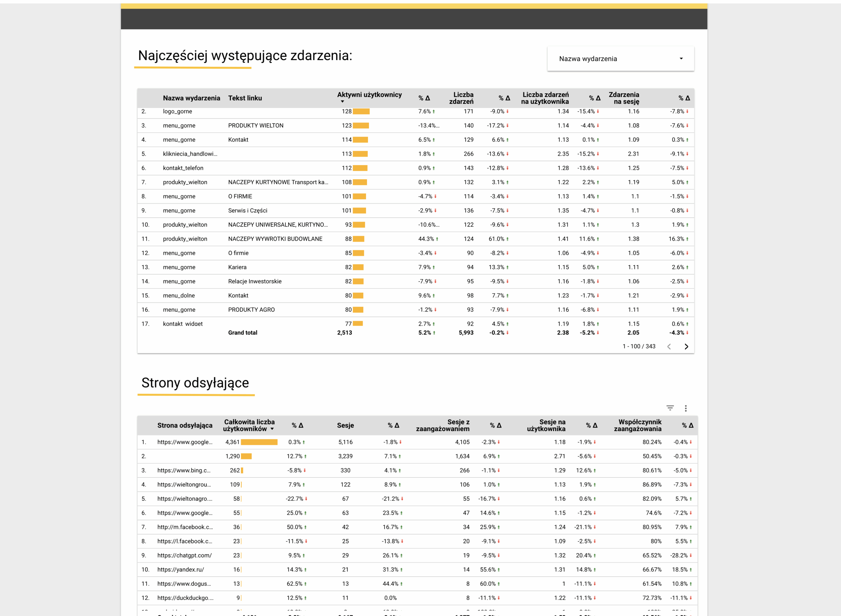Click the orange bar for 4,361 users
The image size is (841, 616).
pos(259,442)
